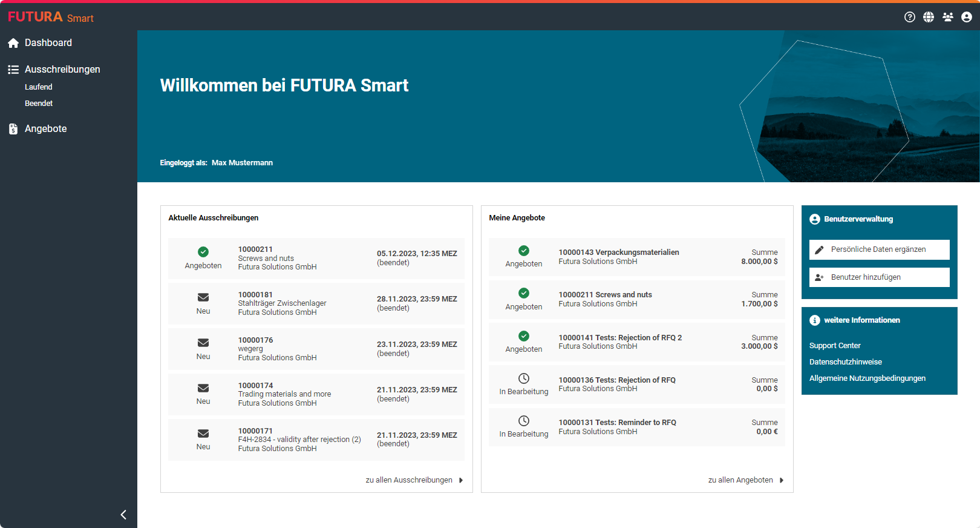Viewport: 980px width, 528px height.
Task: Click arrow next to zu allen Ausschreibungen
Action: [x=461, y=480]
